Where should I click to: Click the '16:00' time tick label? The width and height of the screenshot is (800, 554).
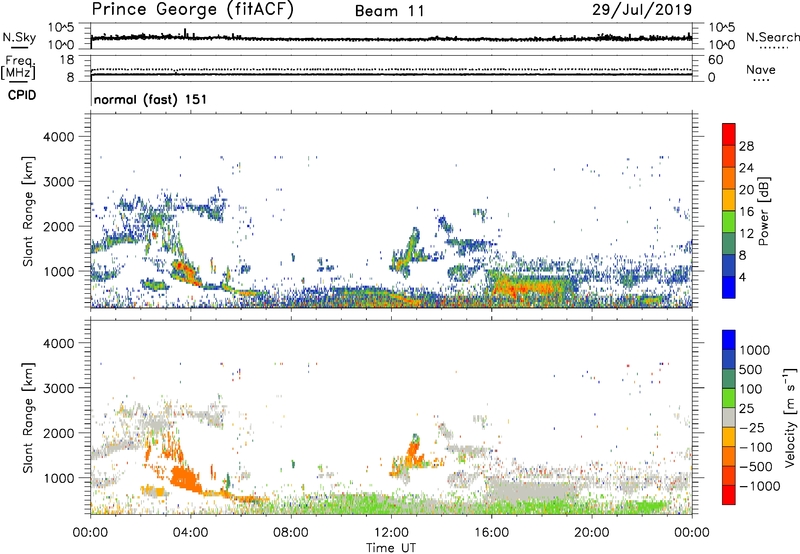tap(491, 533)
